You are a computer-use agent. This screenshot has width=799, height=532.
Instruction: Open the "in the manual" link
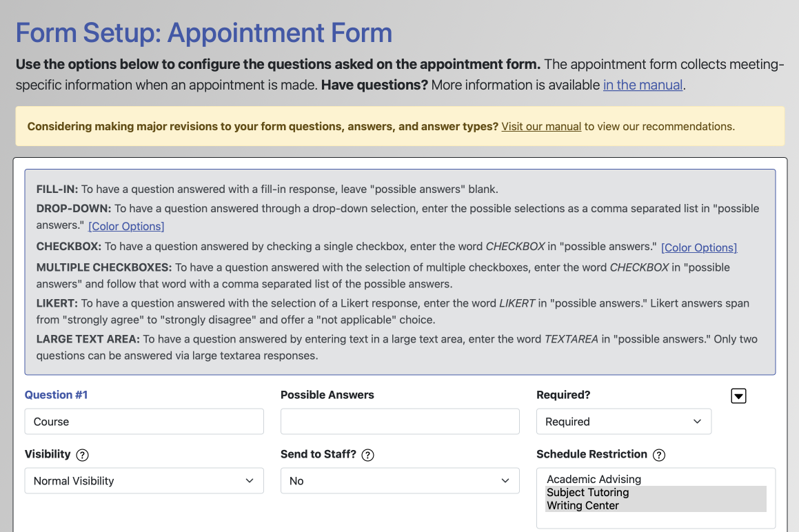[x=643, y=85]
